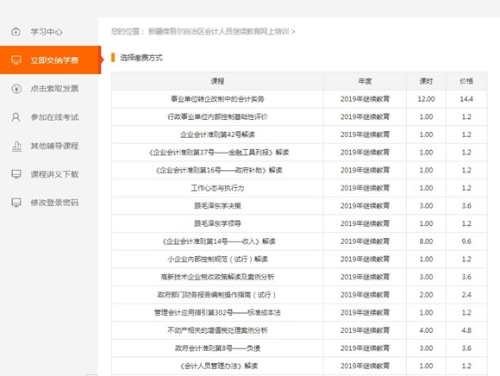Select course 事业单位转企改制中的会计实务

[x=217, y=99]
